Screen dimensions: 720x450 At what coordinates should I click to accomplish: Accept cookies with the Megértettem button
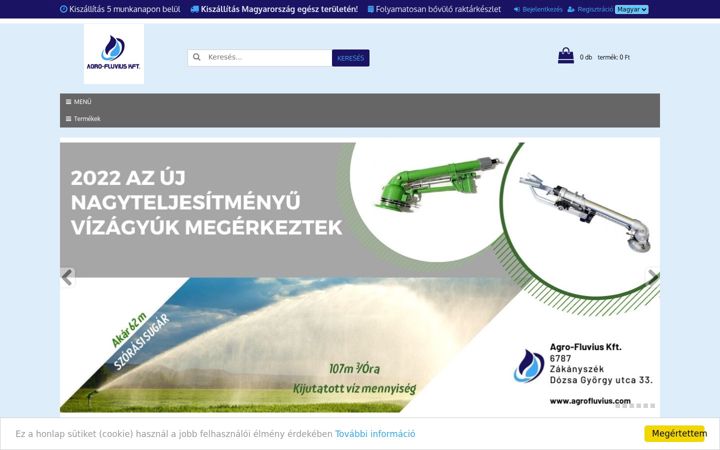pyautogui.click(x=675, y=434)
